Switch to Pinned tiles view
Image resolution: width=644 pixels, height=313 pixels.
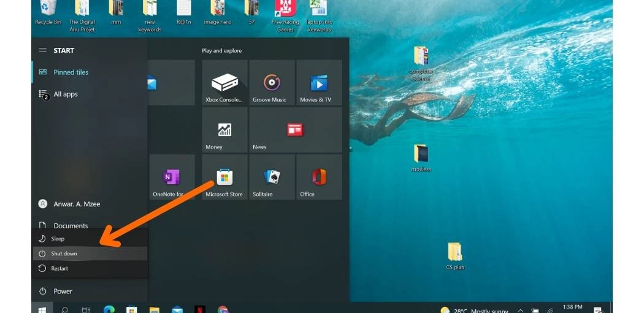tap(90, 72)
